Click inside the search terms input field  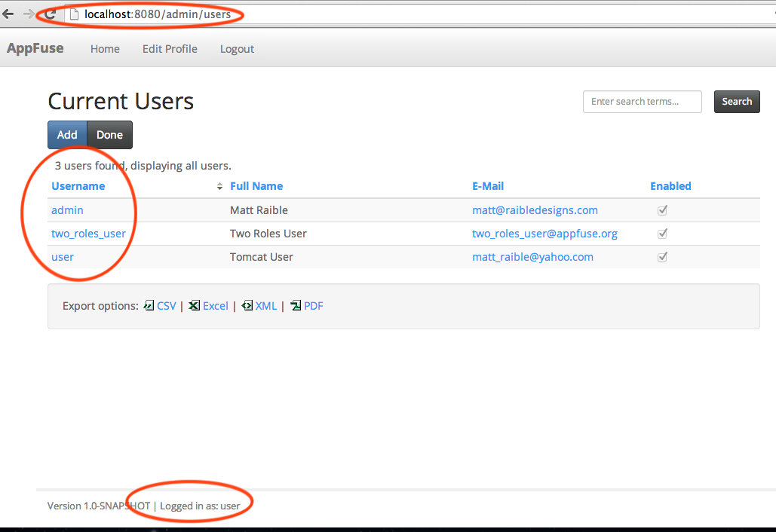point(642,101)
